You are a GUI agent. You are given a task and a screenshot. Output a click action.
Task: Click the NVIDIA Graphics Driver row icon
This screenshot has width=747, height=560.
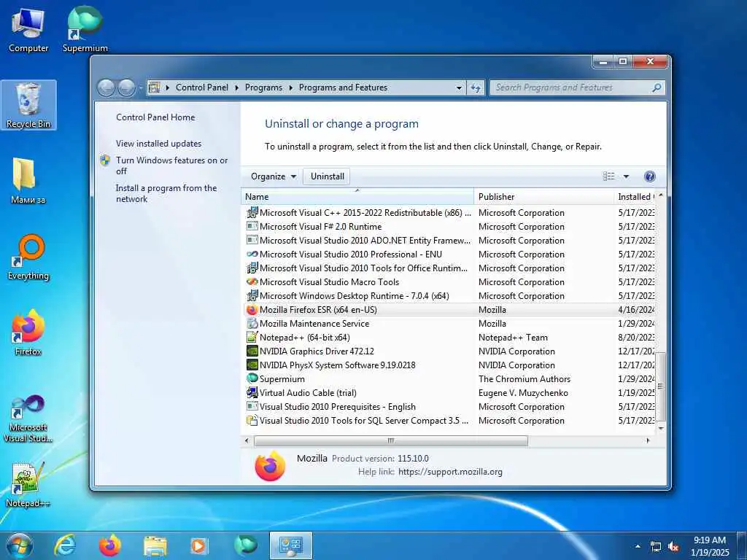(x=252, y=351)
